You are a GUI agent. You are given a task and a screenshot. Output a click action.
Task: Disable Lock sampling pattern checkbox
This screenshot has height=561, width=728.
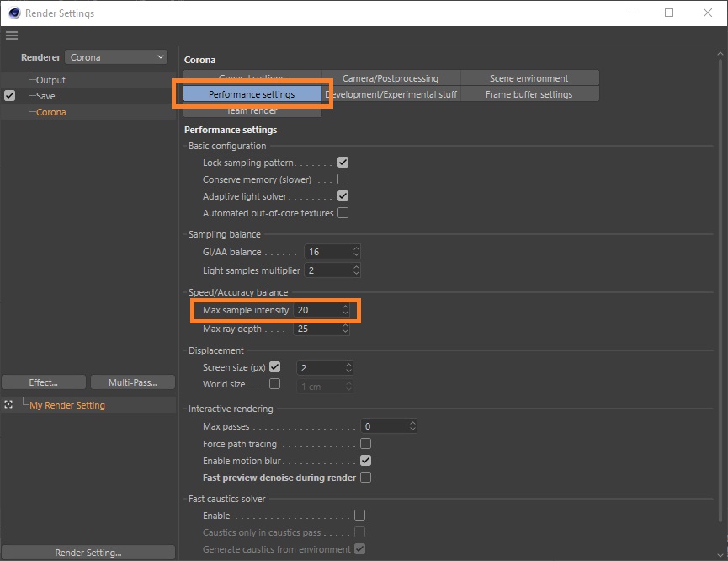pyautogui.click(x=343, y=163)
